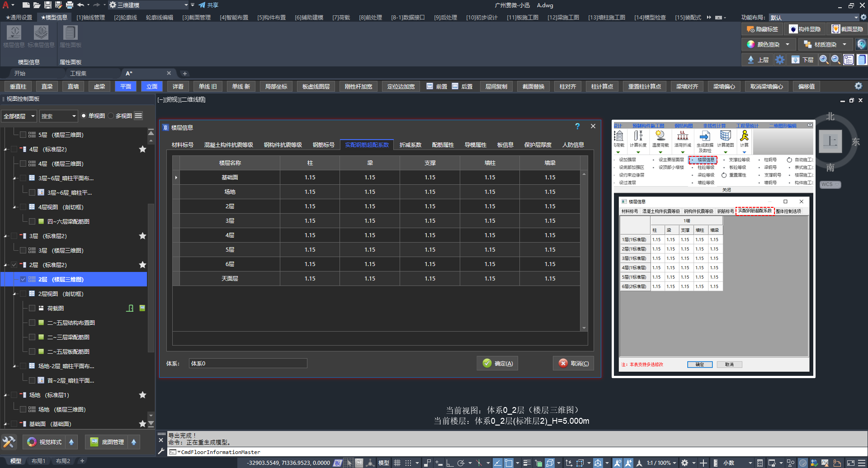The height and width of the screenshot is (468, 868).
Task: Collapse the 3层 (标准层2) tree node
Action: coord(5,236)
